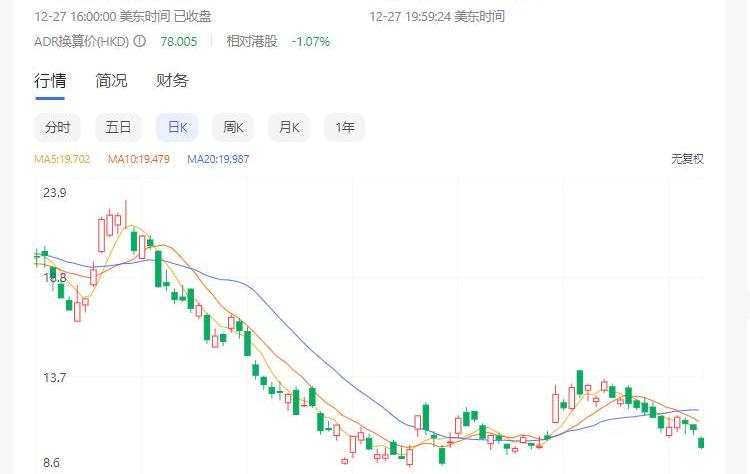Click the MA20:19.987 indicator label

click(x=218, y=159)
